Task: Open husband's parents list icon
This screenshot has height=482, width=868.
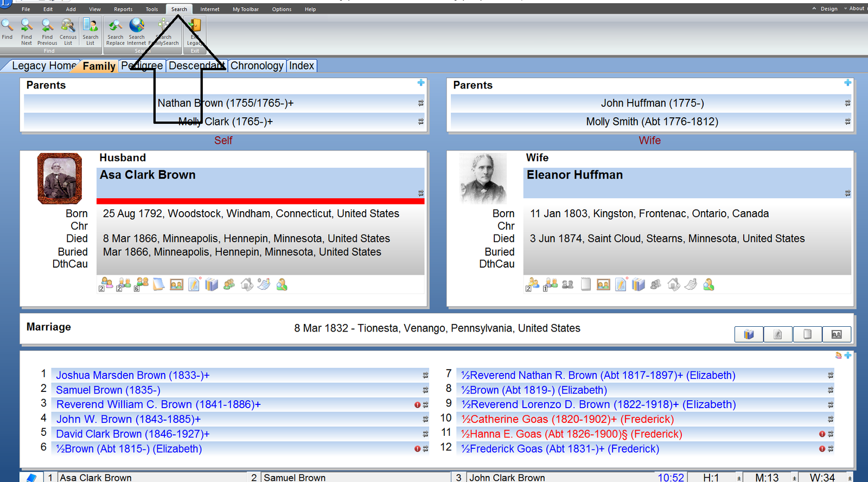Action: tap(124, 284)
